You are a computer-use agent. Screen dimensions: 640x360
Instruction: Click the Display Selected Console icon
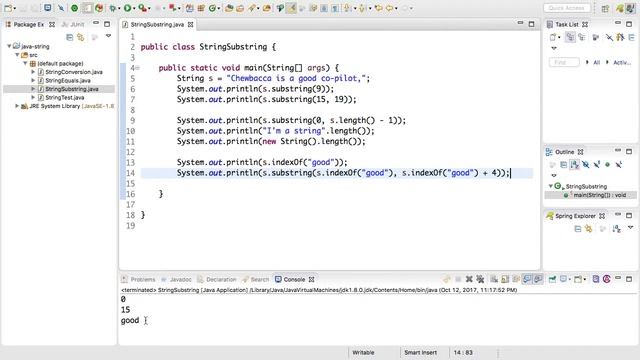[x=563, y=279]
